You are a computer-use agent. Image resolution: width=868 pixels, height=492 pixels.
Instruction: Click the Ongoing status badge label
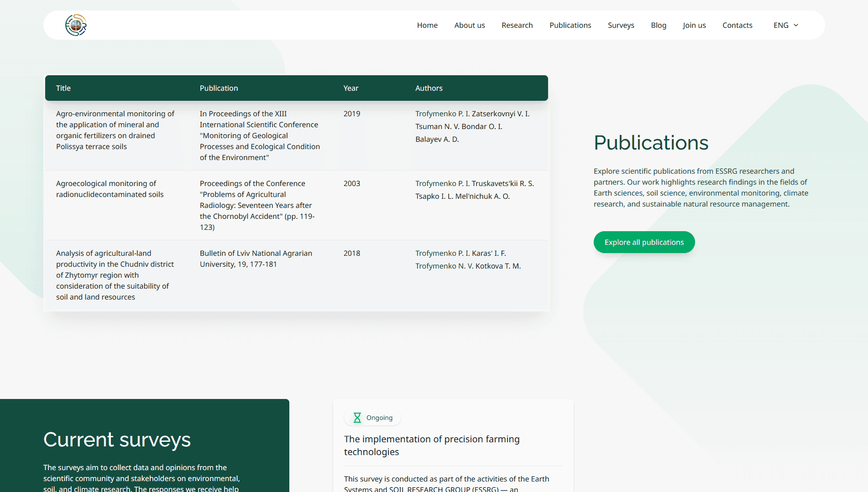[379, 418]
